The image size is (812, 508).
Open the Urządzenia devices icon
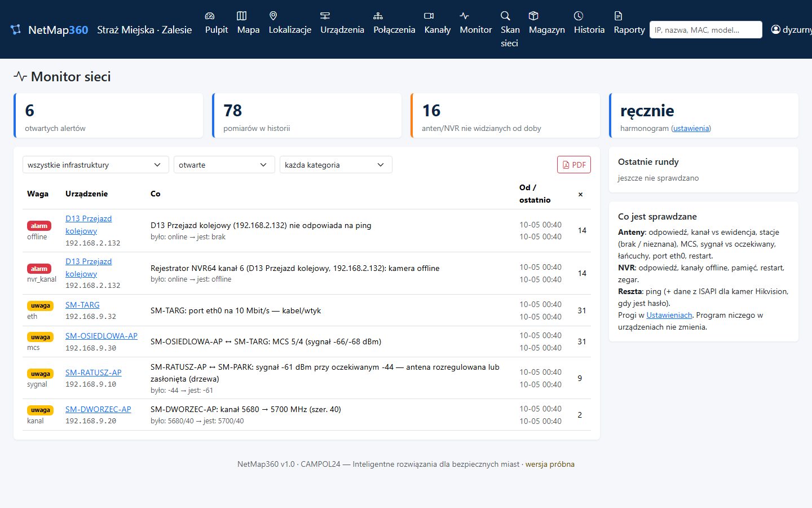click(325, 16)
